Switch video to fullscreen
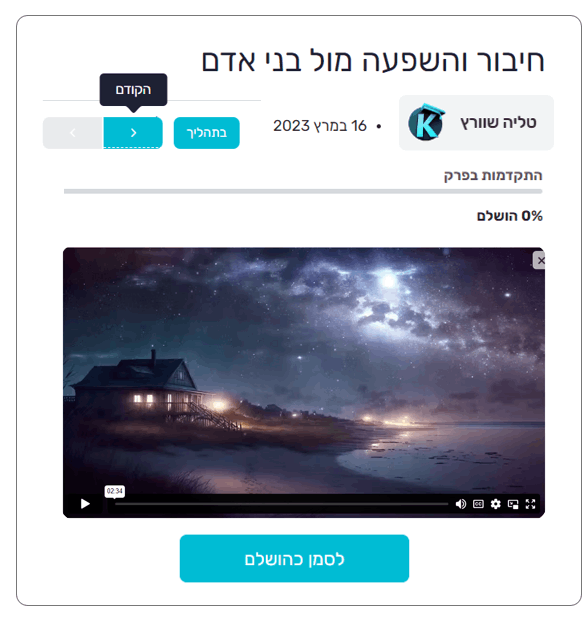588x619 pixels. [x=530, y=504]
